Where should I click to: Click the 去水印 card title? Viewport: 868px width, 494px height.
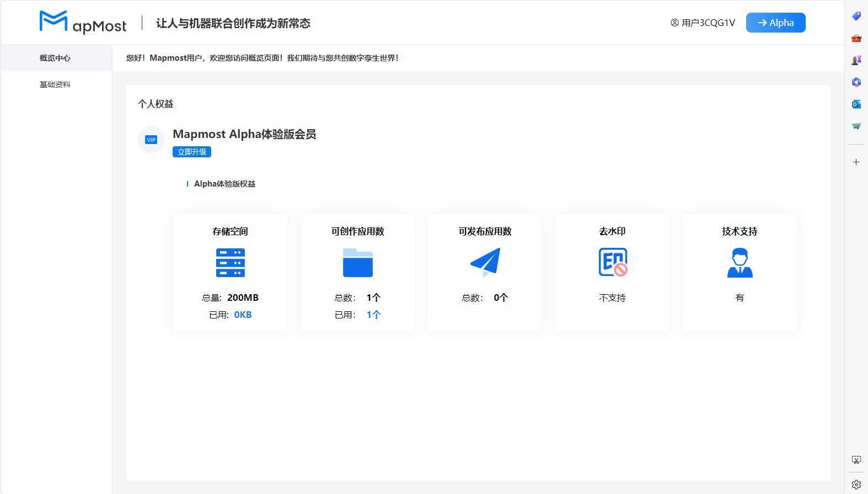pos(613,231)
